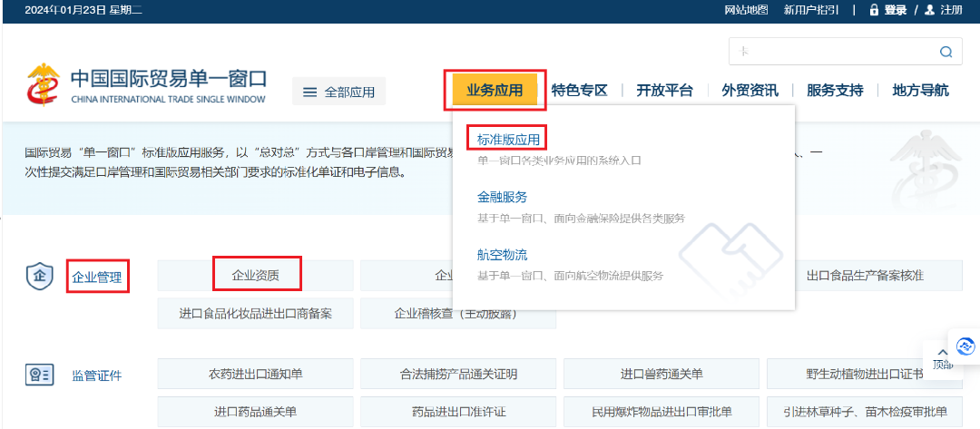Click the description under 航空物流

pyautogui.click(x=570, y=276)
